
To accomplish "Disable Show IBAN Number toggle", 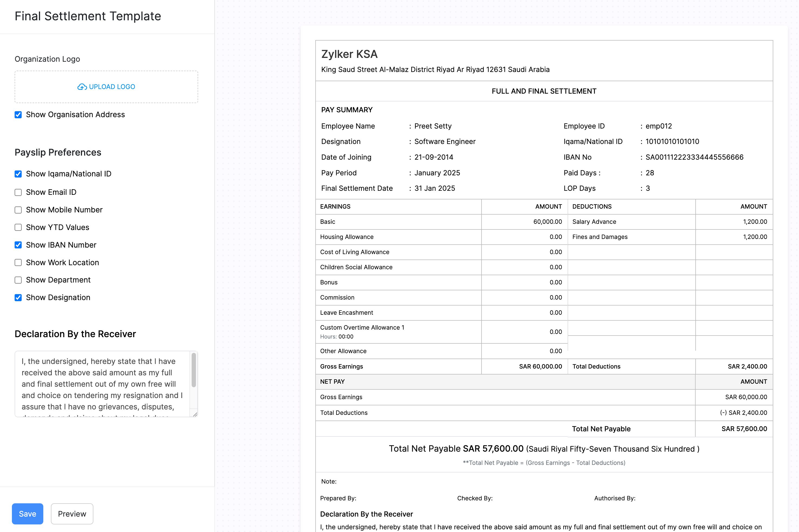I will pos(18,245).
